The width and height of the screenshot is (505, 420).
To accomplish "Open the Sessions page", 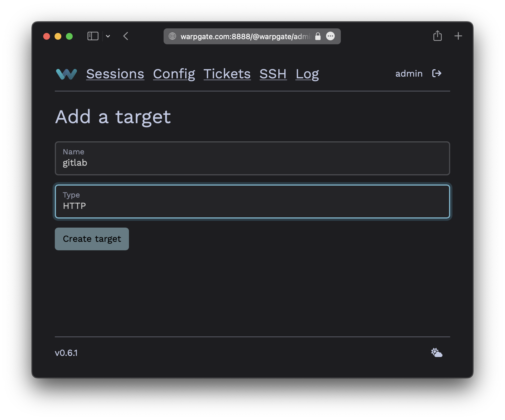I will [115, 74].
